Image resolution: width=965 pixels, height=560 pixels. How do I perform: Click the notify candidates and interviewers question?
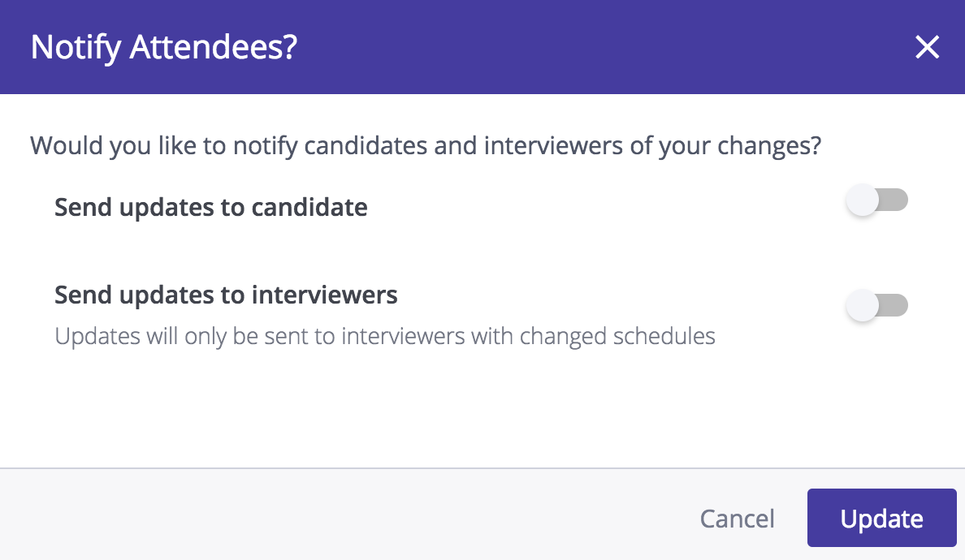[x=426, y=146]
